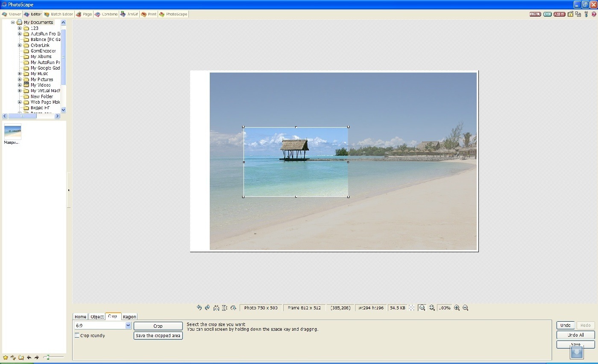Screen dimensions: 598x364
Task: Click the Crop button
Action: [x=158, y=326]
